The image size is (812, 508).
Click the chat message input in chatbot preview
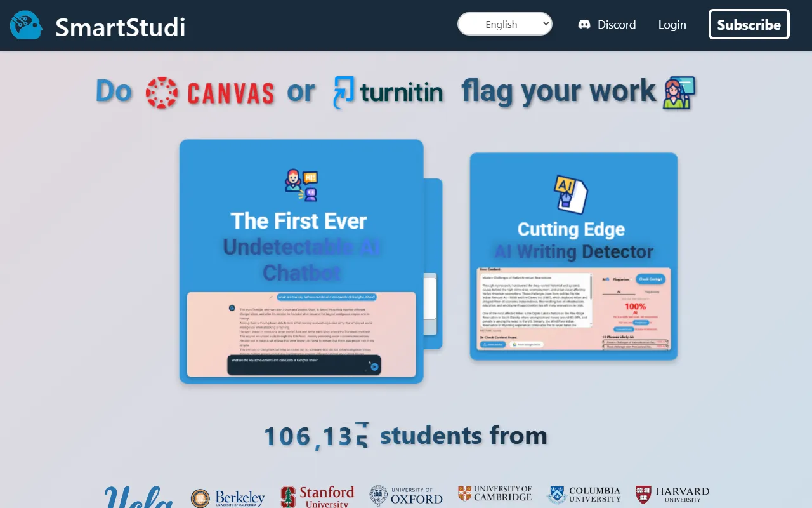tap(295, 363)
